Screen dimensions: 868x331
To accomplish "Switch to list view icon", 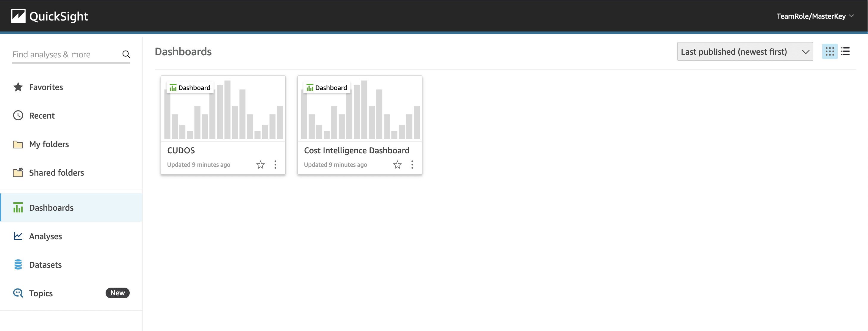I will coord(845,51).
